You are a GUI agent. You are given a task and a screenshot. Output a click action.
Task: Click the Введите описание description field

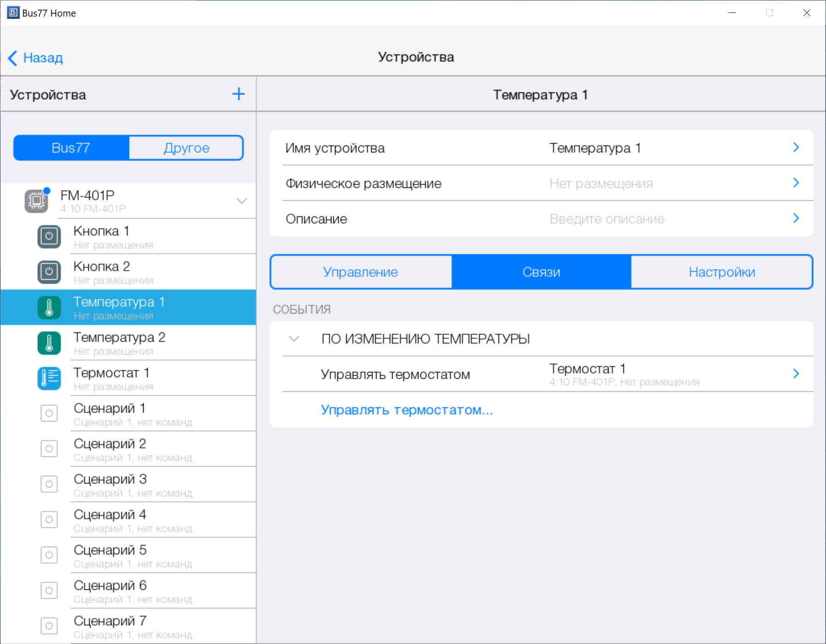pyautogui.click(x=607, y=219)
